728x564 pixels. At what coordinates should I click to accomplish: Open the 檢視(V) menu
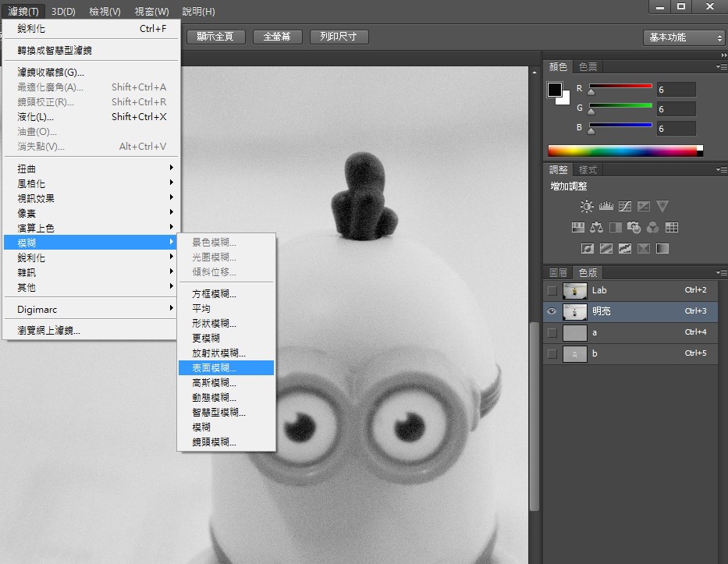tap(105, 12)
